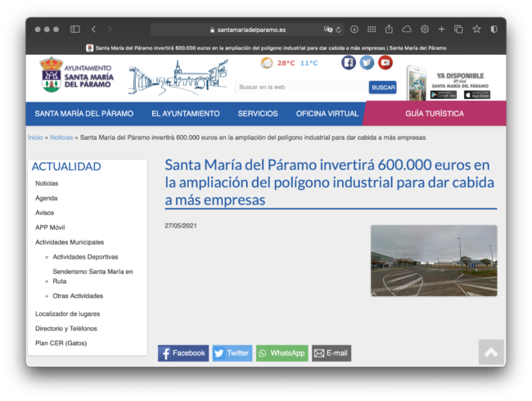Click the page title tab bar text
Screen dimensions: 532x401
pos(271,48)
